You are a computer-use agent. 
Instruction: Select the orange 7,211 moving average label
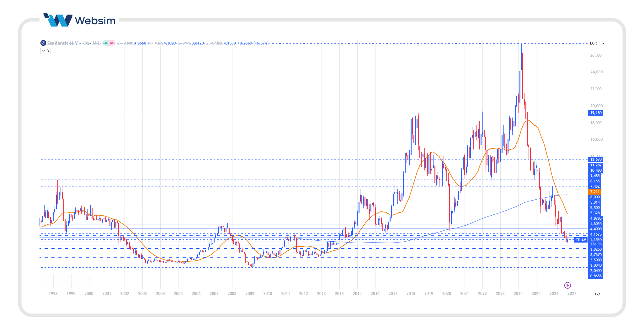coord(595,192)
